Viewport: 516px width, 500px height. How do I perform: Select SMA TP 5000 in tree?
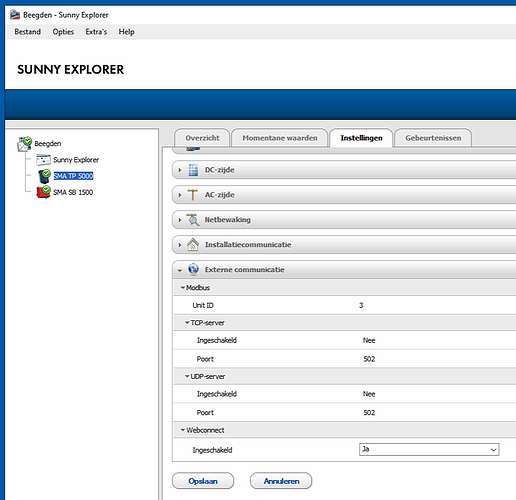pyautogui.click(x=73, y=176)
